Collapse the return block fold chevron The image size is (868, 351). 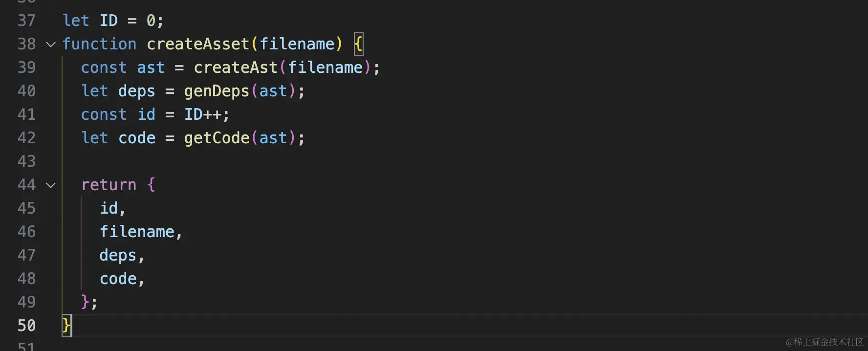click(x=51, y=185)
